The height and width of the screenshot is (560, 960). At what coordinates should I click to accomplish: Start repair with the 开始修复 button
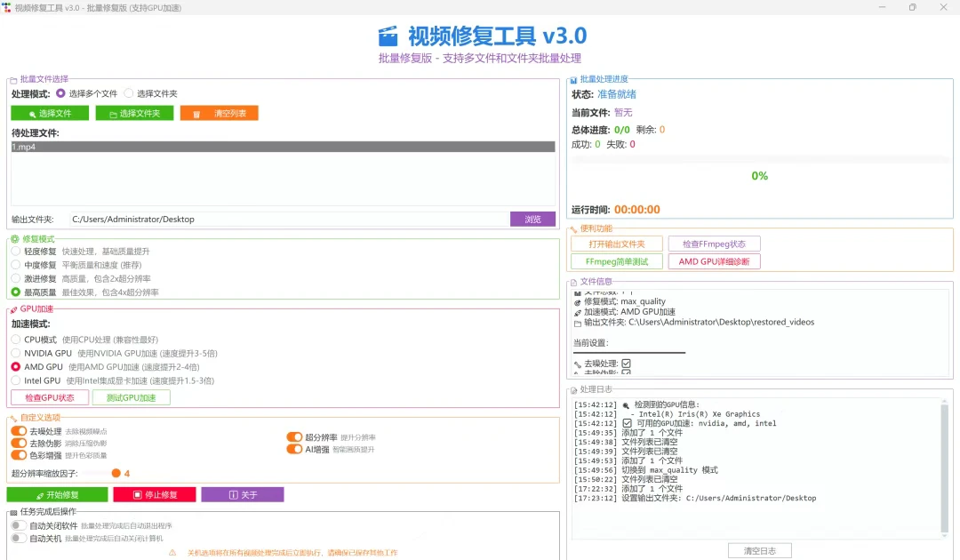coord(57,494)
